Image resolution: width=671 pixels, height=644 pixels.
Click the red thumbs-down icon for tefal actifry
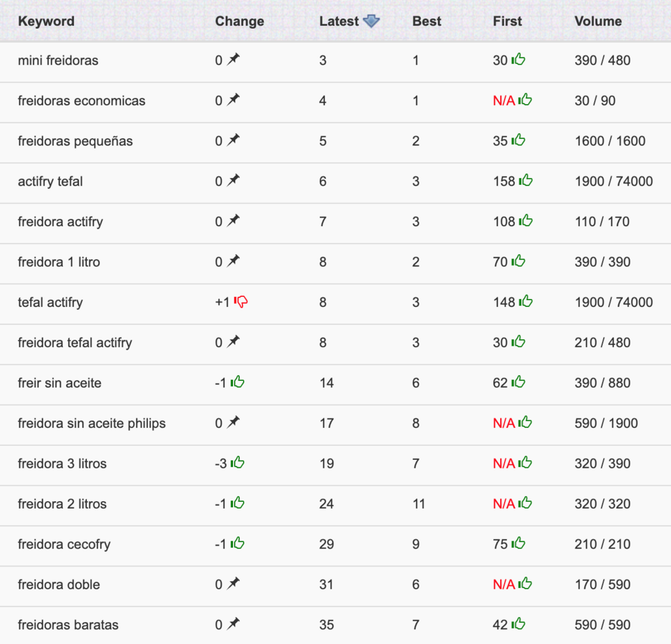[x=241, y=302]
